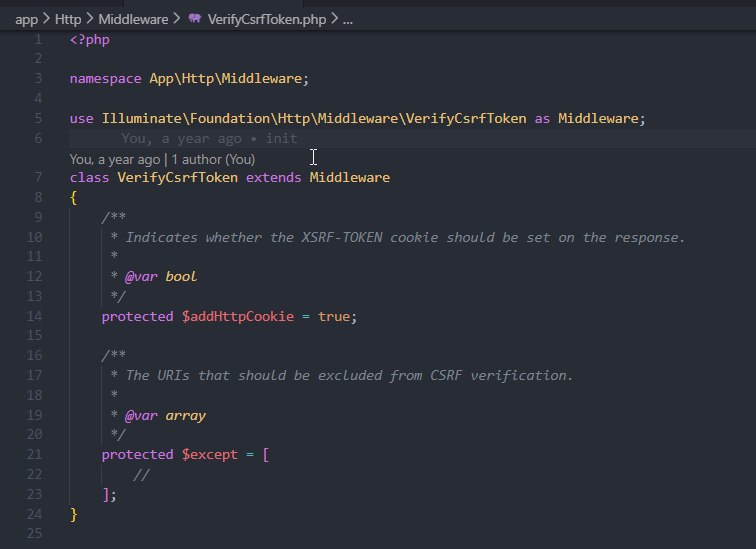Screen dimensions: 756x549
Task: Open the breadcrumb ellipsis symbol dropdown
Action: pos(348,20)
